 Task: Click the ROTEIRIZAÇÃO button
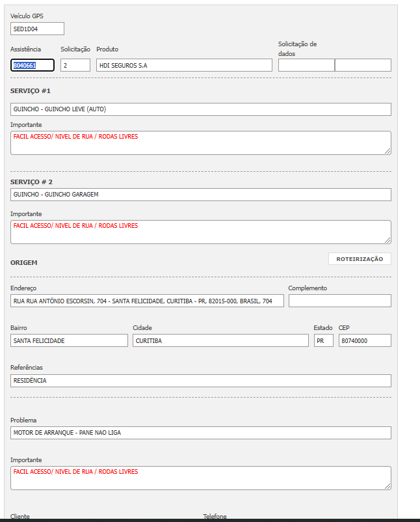(360, 259)
